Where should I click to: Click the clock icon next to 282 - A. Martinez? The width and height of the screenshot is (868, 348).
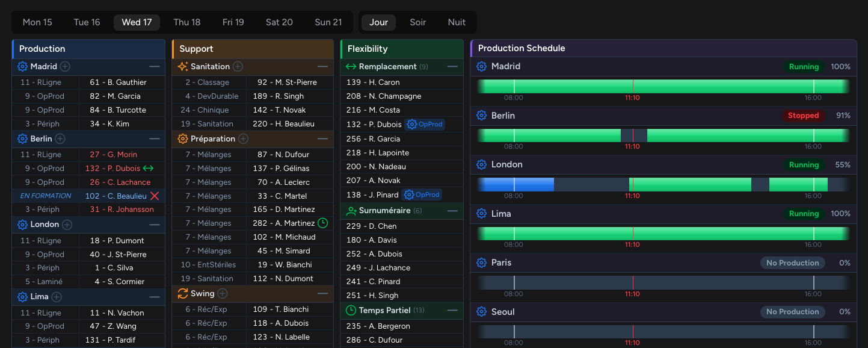point(323,223)
